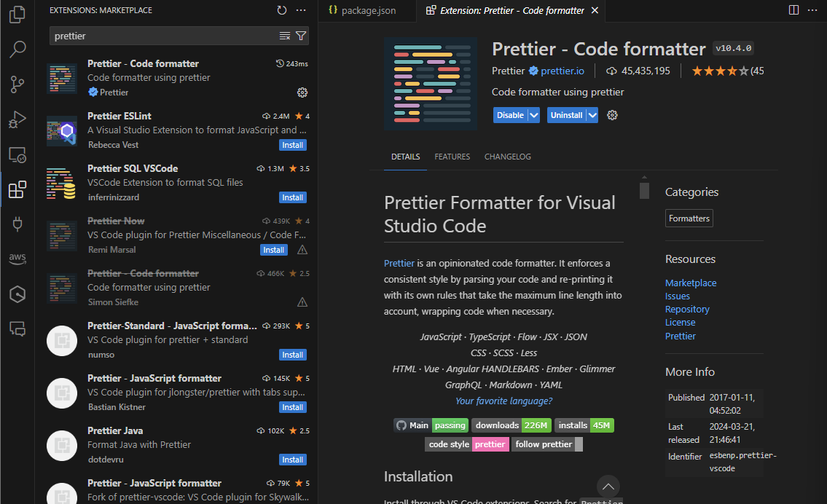Select Simon Siefke's deprecated Prettier extension
Screen dimensions: 827x504
click(176, 288)
